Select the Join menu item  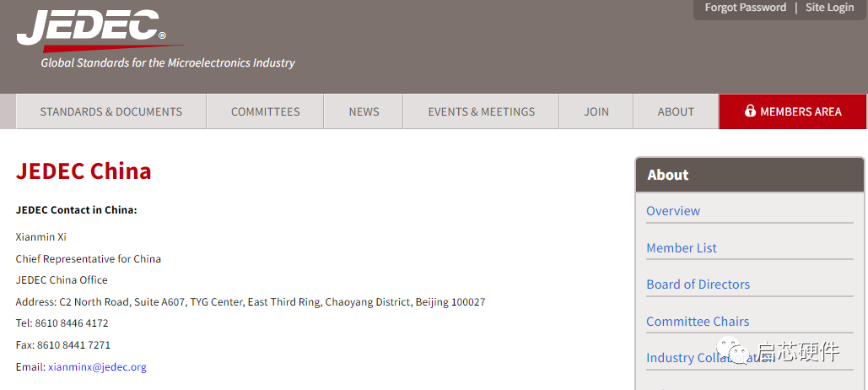tap(596, 111)
